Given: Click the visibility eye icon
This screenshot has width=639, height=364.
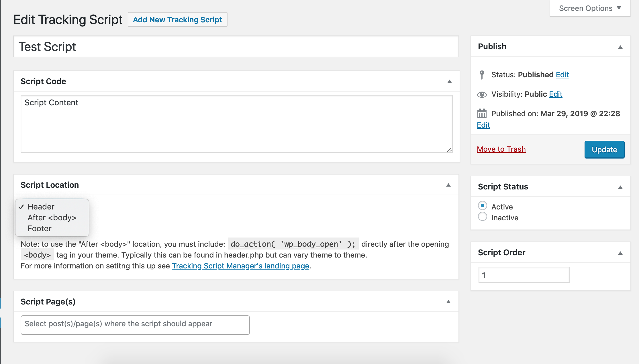Looking at the screenshot, I should click(x=482, y=94).
